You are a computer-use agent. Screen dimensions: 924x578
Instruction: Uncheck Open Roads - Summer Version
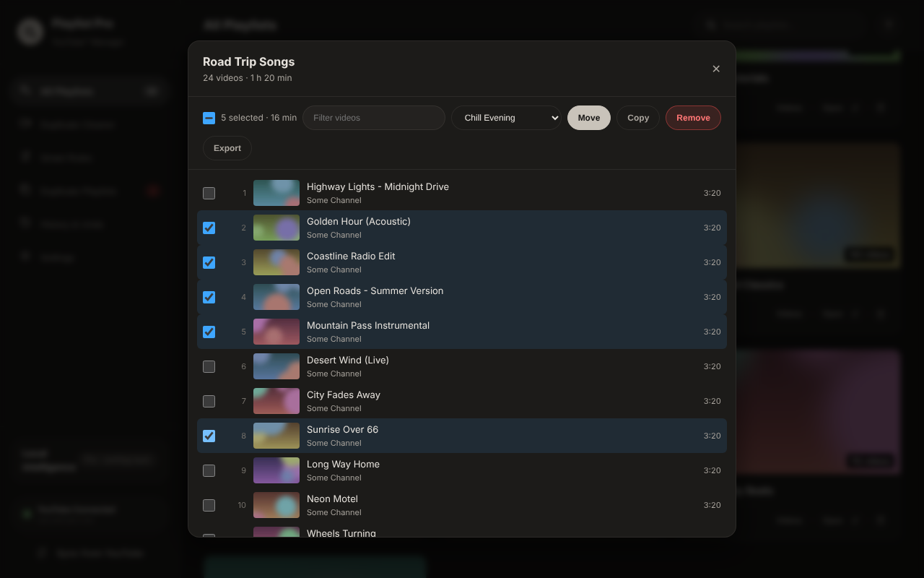[209, 297]
